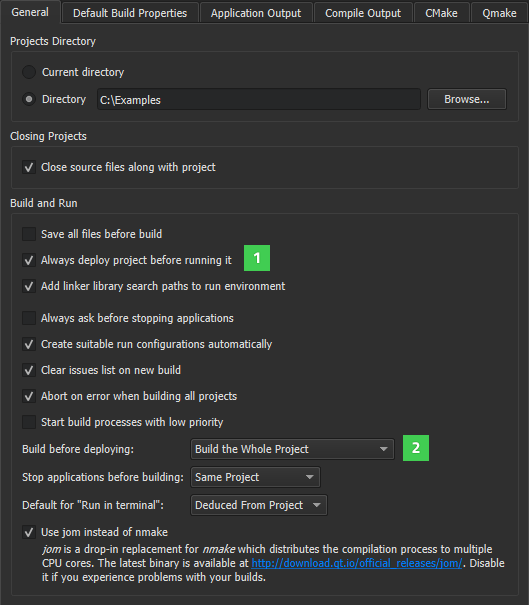This screenshot has height=605, width=529.
Task: Click the Browse... button
Action: click(x=466, y=99)
